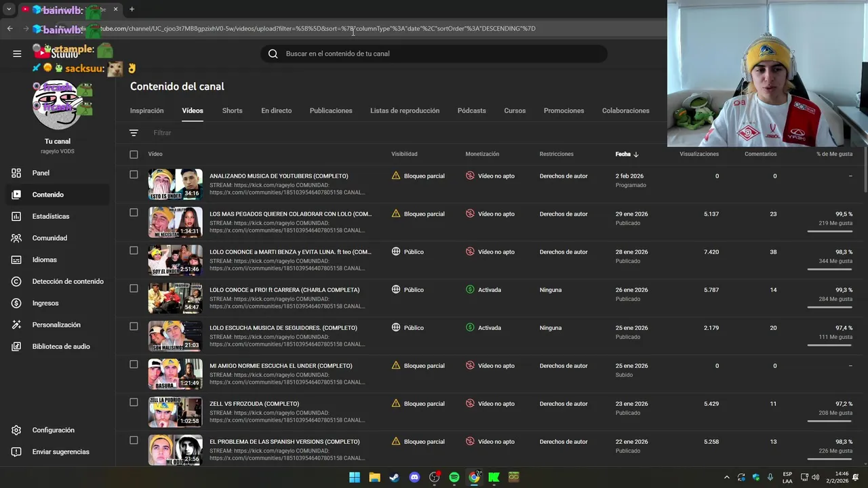The height and width of the screenshot is (488, 868).
Task: Click Derechos de autor for LOS MAS PEGADOS
Action: pyautogui.click(x=564, y=214)
